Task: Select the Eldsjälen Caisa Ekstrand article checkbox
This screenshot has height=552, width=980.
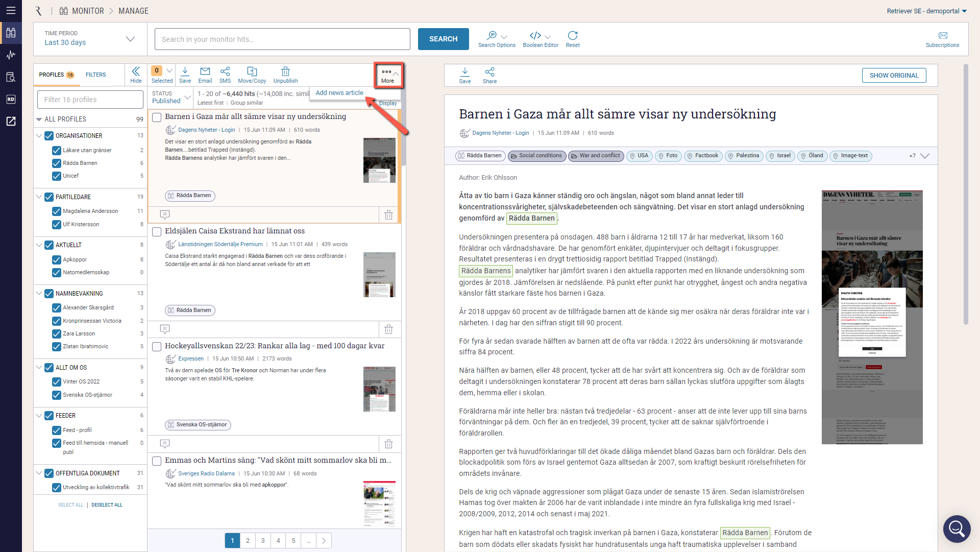Action: 157,232
